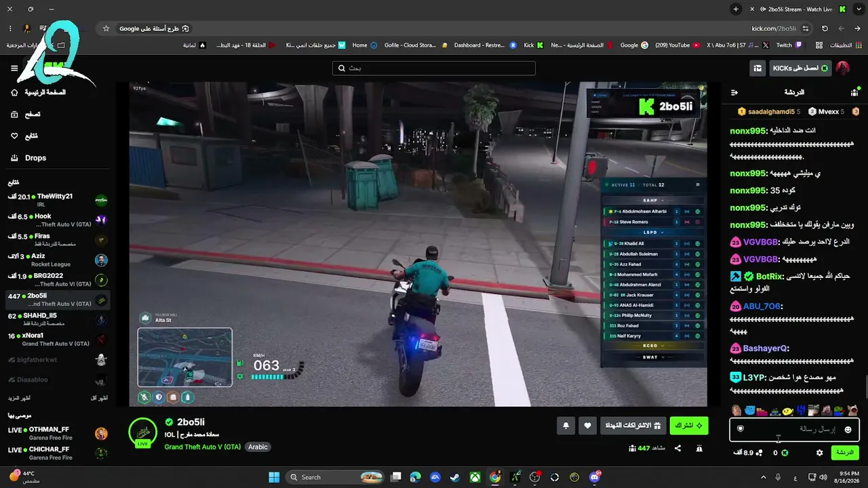This screenshot has width=868, height=488.
Task: Open Kick bookmark in bookmarks bar
Action: [x=533, y=45]
